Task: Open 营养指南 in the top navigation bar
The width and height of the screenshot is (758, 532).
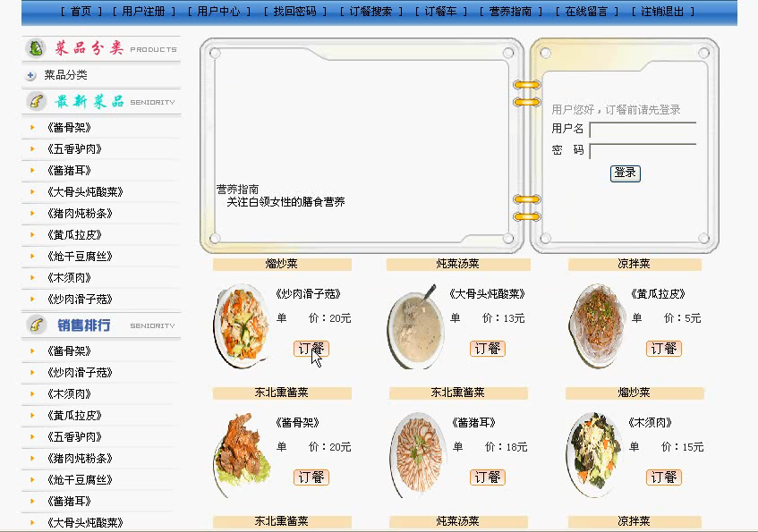Action: pyautogui.click(x=510, y=12)
